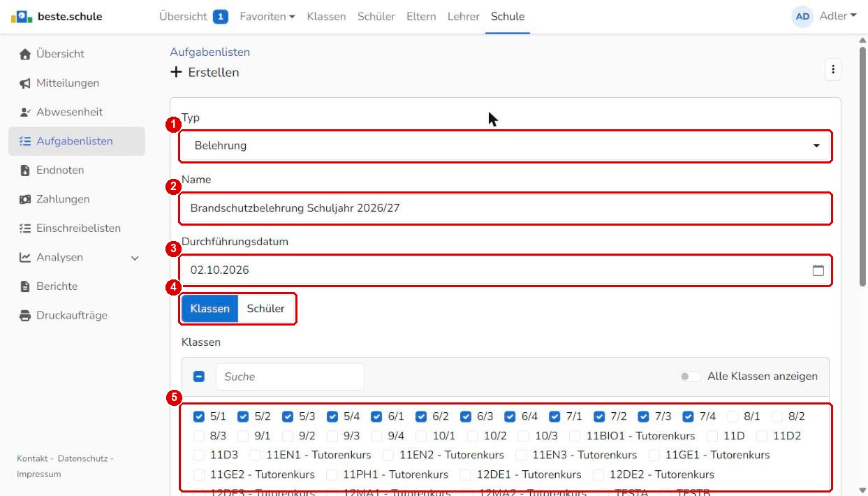Open the Adler user menu
Screen dimensions: 868x496
coord(838,16)
